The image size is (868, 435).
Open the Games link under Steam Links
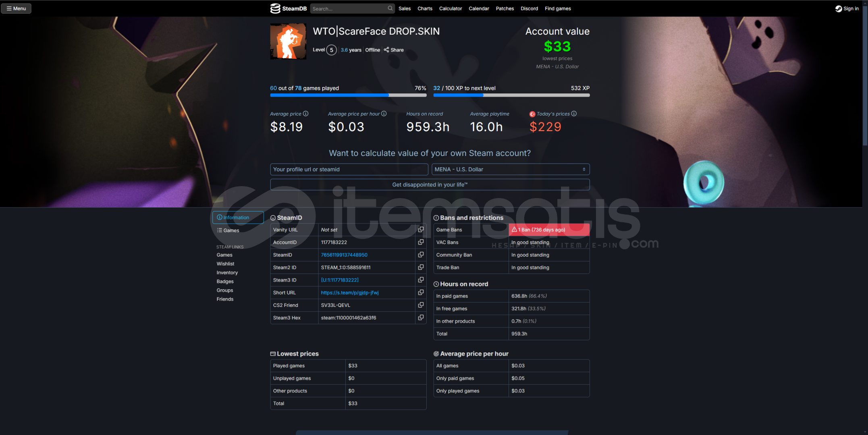(224, 255)
